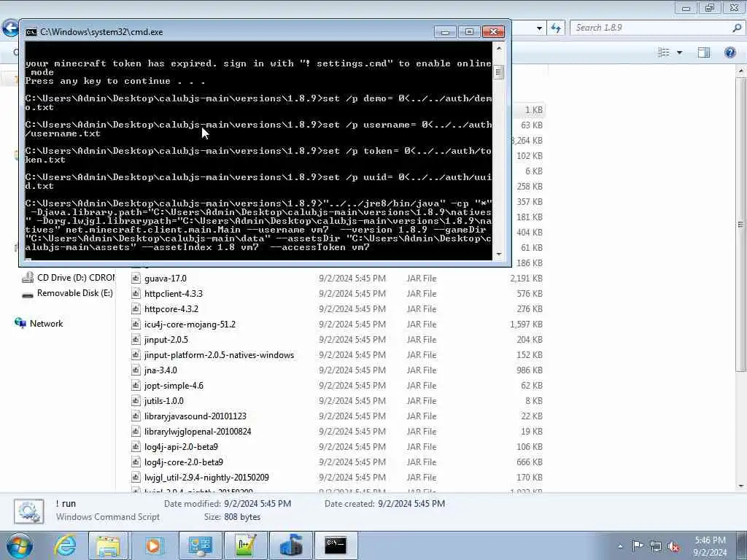Click JAR icon beside log4j-api-2.0-beta9
The width and height of the screenshot is (747, 560).
point(136,447)
